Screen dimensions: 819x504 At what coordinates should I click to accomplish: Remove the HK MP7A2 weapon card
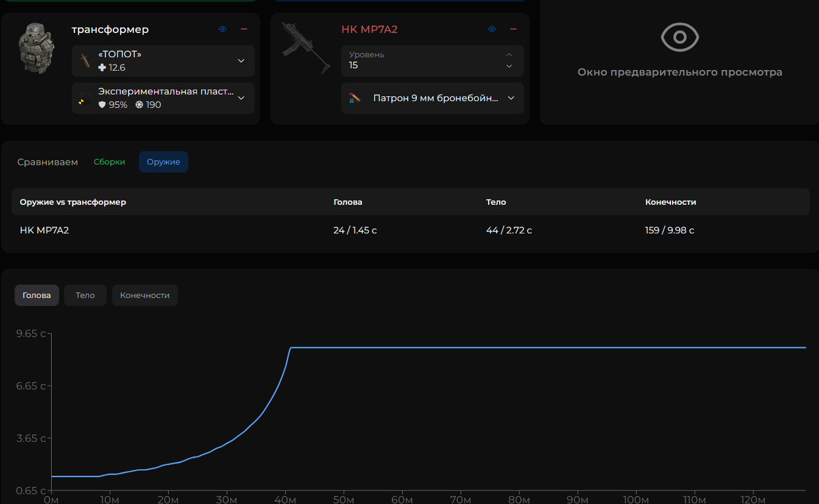pyautogui.click(x=514, y=29)
